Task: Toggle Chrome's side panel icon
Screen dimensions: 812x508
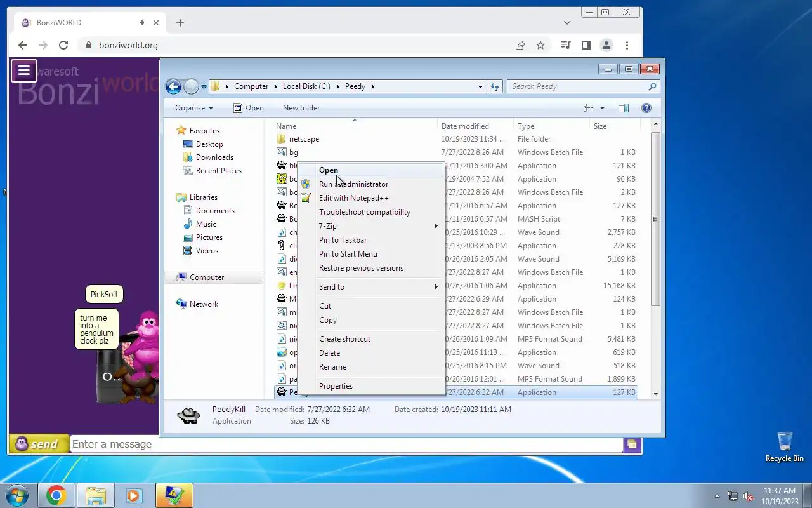Action: point(586,45)
